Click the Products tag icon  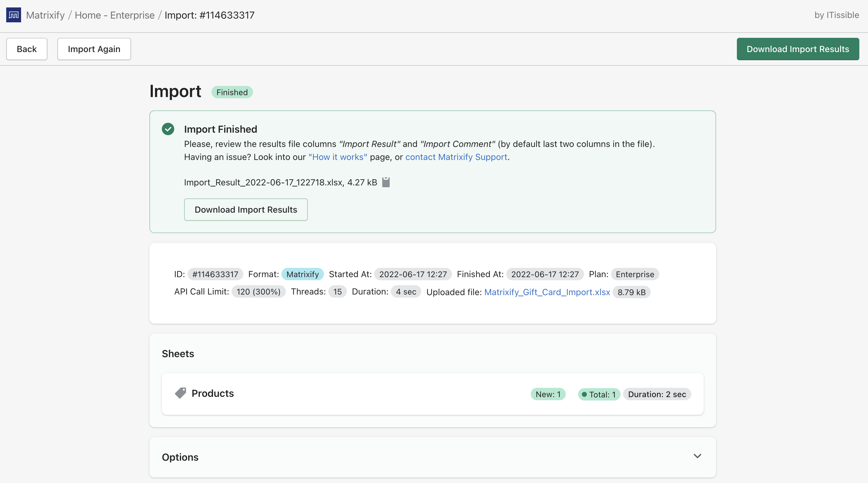180,393
